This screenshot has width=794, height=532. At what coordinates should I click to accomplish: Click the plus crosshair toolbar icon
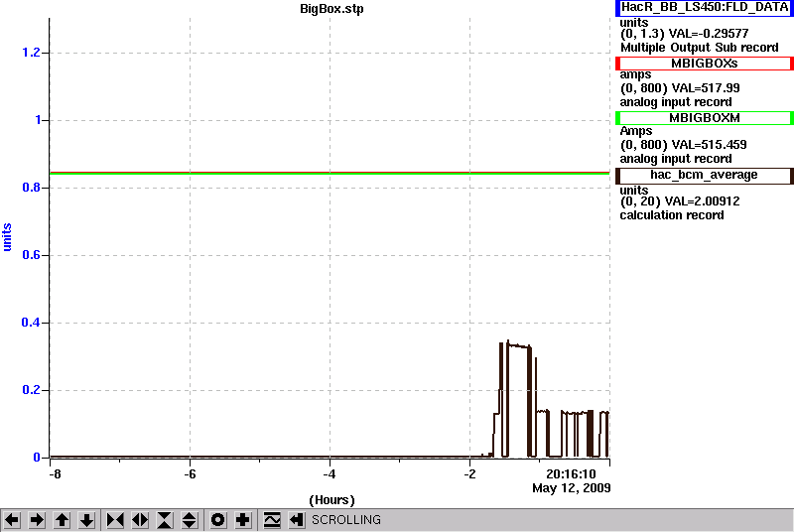243,520
